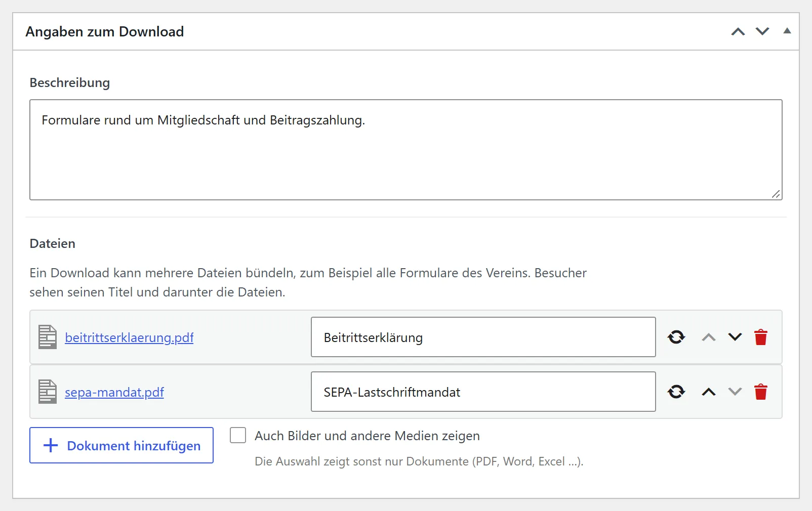Move the SEPA-Lastschriftmandat row up
812x511 pixels.
tap(709, 392)
